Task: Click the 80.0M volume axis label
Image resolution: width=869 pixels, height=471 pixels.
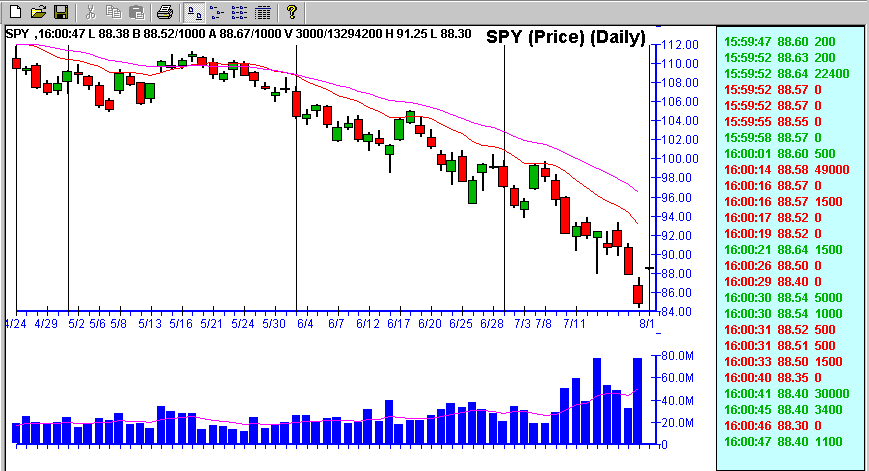Action: click(678, 356)
